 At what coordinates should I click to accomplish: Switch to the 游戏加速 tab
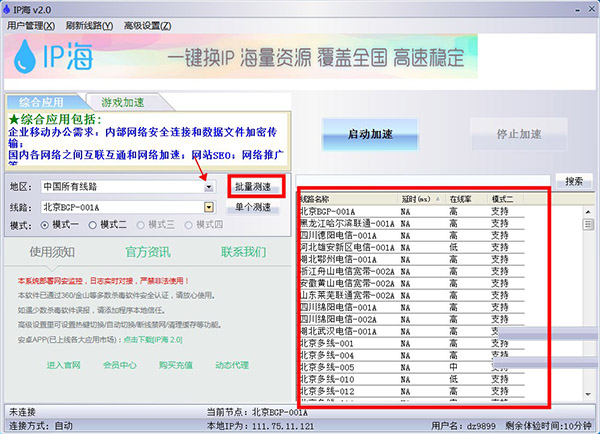coord(123,102)
